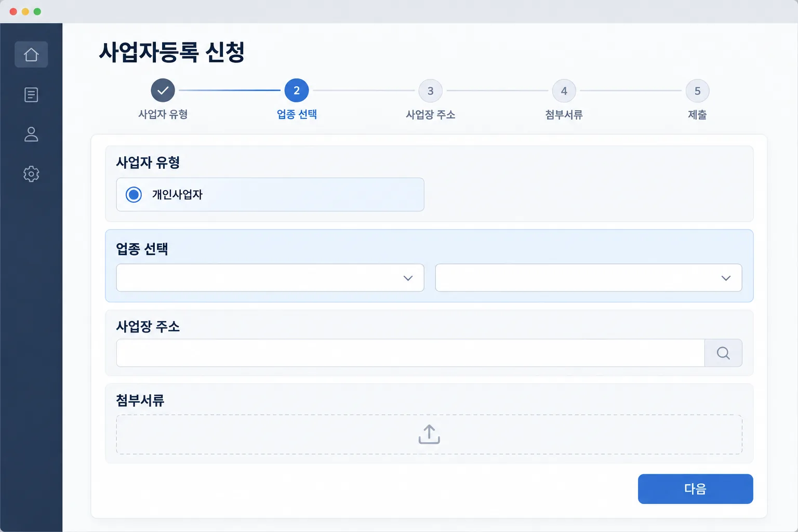Click the green maximize window button
The height and width of the screenshot is (532, 798).
click(37, 11)
